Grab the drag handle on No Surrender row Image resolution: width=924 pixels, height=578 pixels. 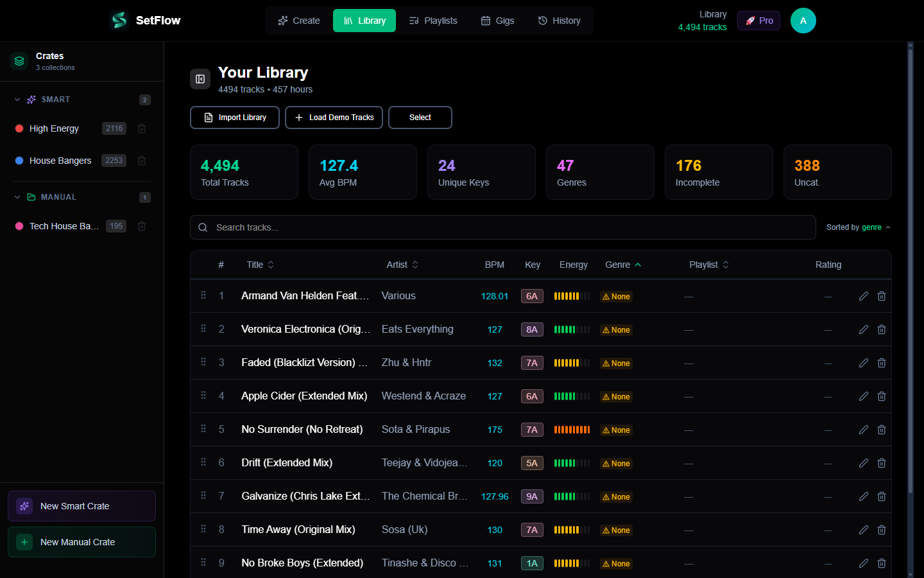click(x=203, y=429)
